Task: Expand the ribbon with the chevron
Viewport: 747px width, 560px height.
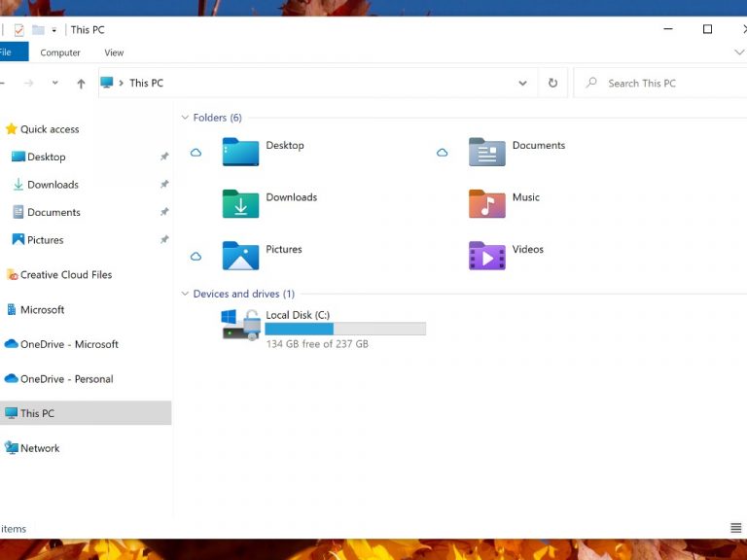Action: [x=739, y=52]
